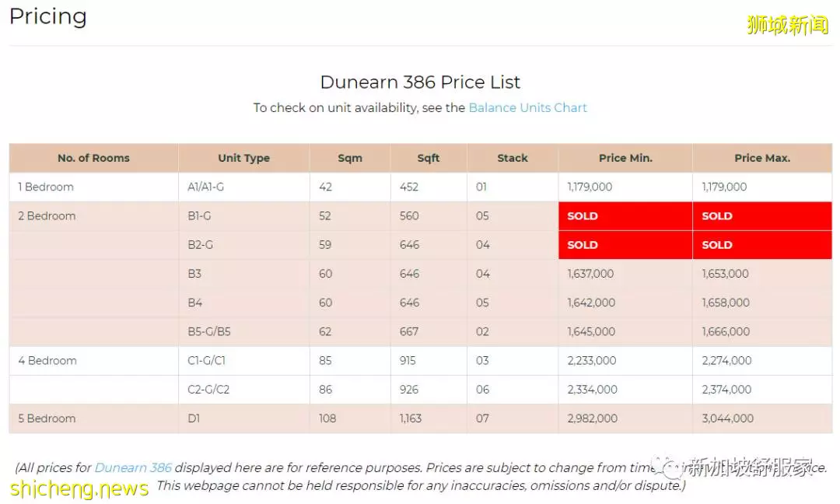
Task: Click the SOLD Price Max. cell for B2-G
Action: (x=762, y=245)
